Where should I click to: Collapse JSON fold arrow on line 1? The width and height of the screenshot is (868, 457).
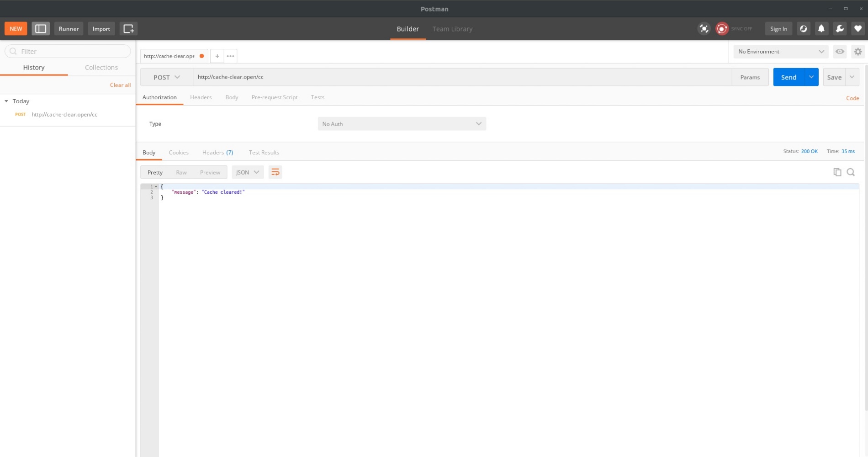(x=156, y=186)
